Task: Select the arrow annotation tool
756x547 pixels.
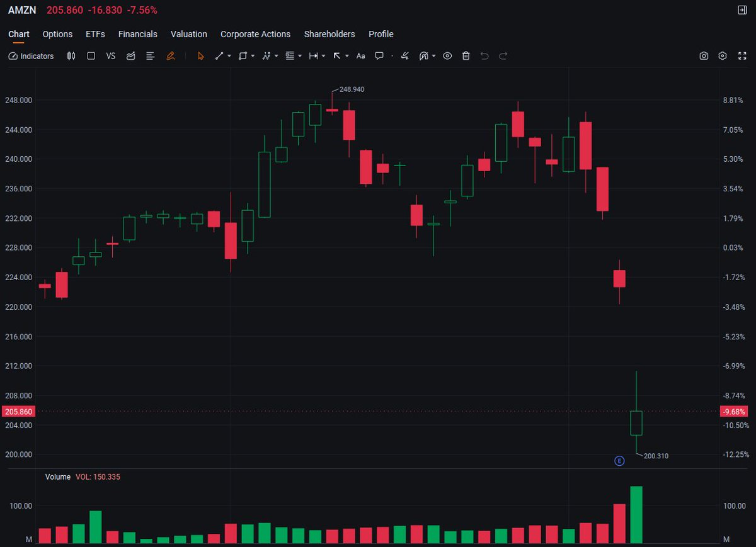Action: coord(337,56)
